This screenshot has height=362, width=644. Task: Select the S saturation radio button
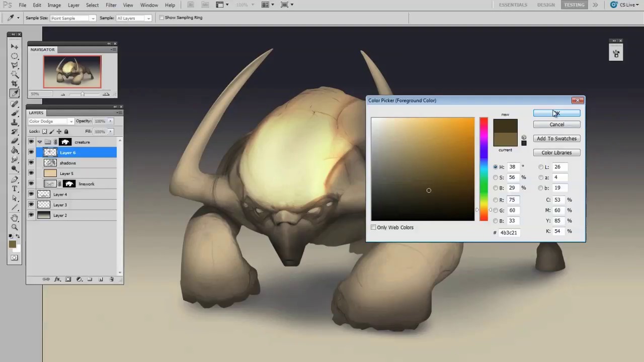click(496, 177)
